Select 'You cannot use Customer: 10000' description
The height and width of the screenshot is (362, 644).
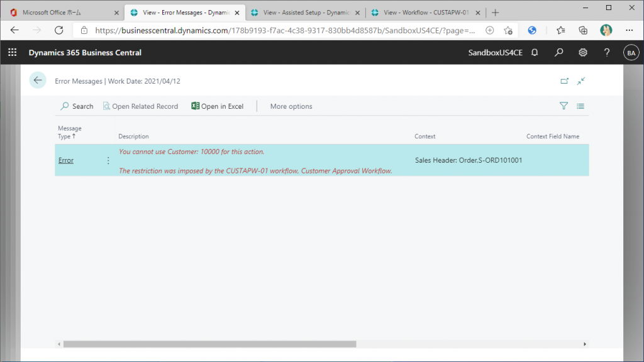coord(191,151)
